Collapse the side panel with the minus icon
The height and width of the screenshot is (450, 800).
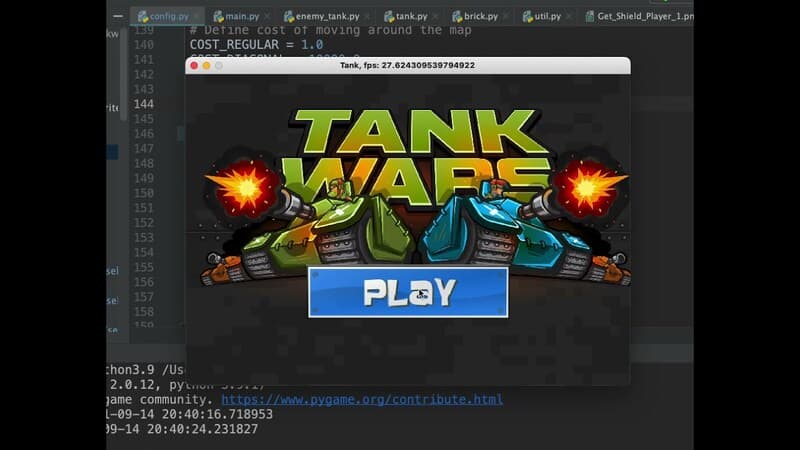(118, 16)
